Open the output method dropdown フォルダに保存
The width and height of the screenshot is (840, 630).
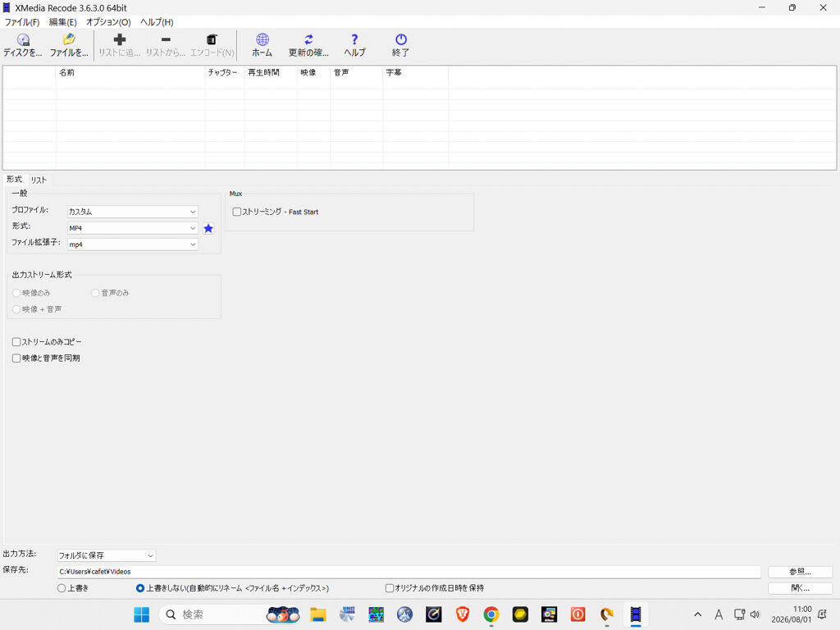106,555
